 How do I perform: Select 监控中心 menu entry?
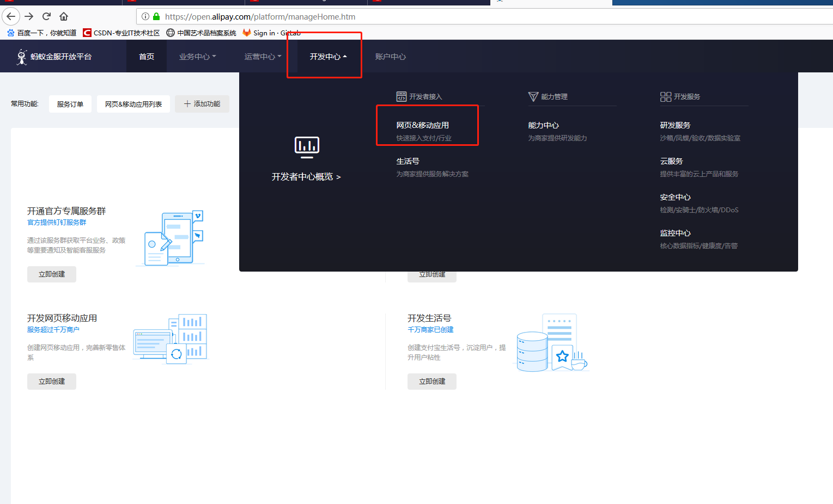tap(675, 233)
